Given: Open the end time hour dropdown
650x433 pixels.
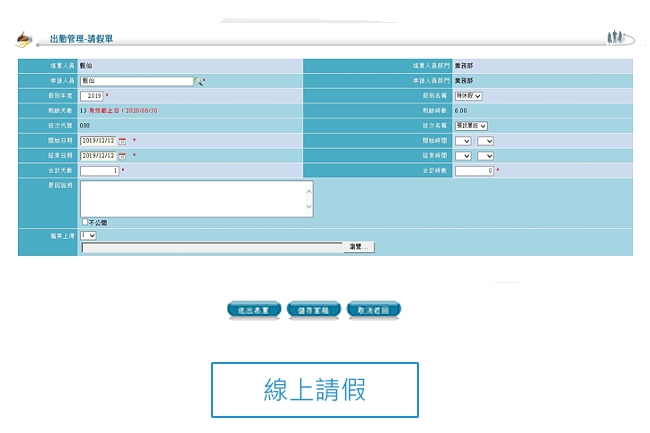Looking at the screenshot, I should pos(463,156).
